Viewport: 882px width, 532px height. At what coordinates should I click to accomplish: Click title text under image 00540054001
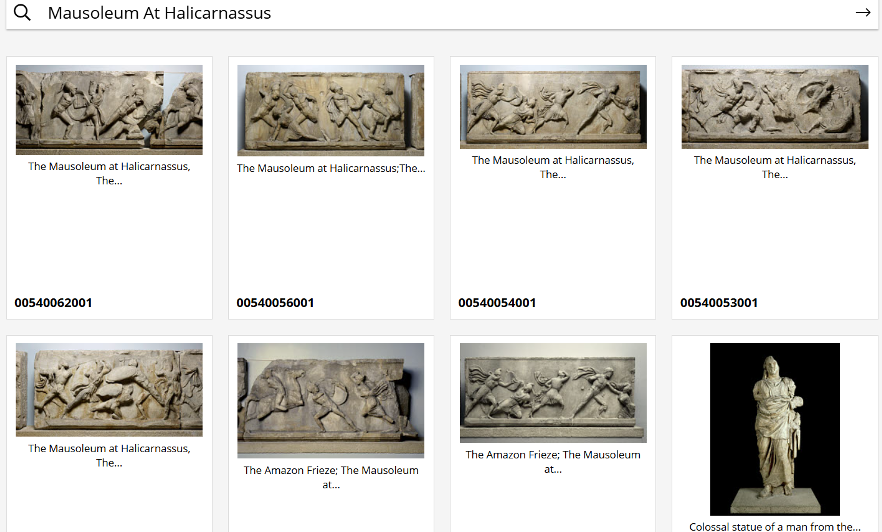coord(553,167)
